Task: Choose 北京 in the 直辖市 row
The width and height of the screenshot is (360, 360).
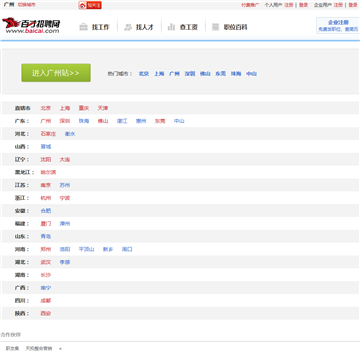Action: (46, 108)
